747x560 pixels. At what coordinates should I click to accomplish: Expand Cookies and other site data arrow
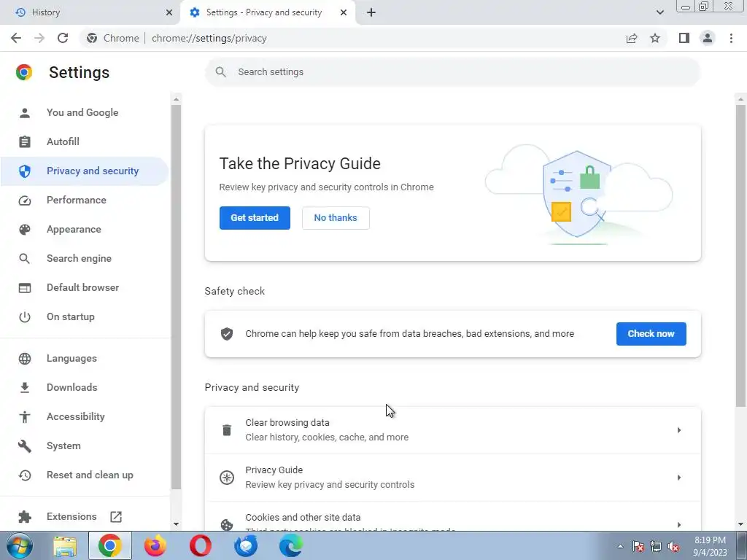tap(679, 525)
